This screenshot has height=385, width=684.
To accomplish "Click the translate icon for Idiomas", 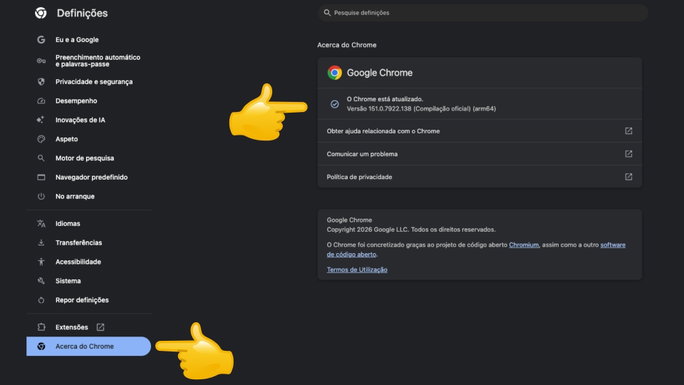I will [x=41, y=224].
